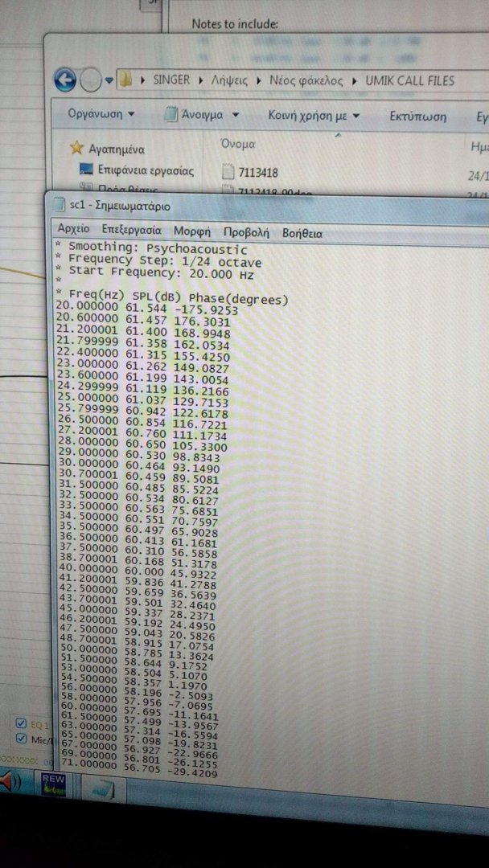This screenshot has width=489, height=868.
Task: Expand the arrow before UMIK CALL FILES
Action: tap(354, 82)
